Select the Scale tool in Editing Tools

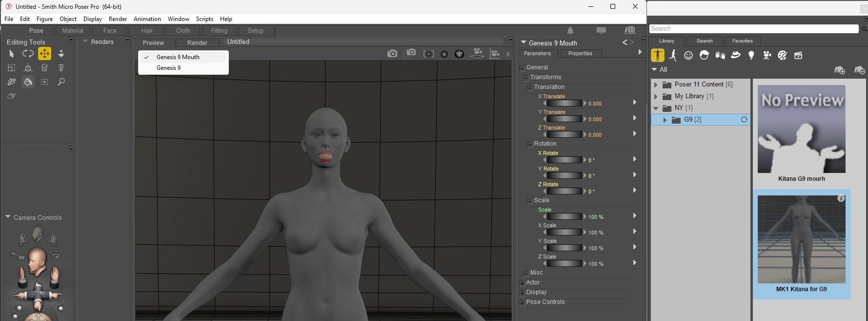point(12,68)
